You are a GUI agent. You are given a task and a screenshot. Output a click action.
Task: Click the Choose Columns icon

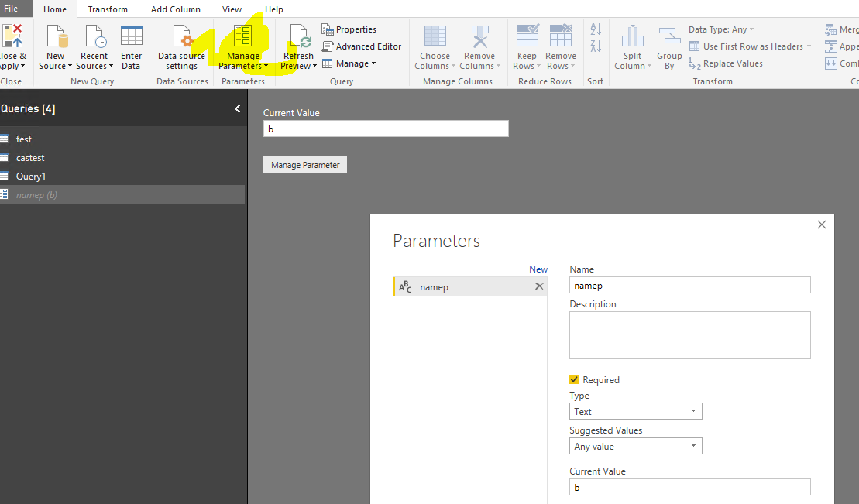(435, 36)
